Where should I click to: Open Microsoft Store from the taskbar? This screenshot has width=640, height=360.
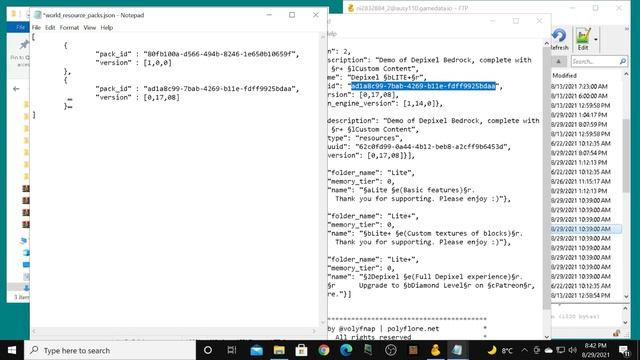click(x=301, y=350)
